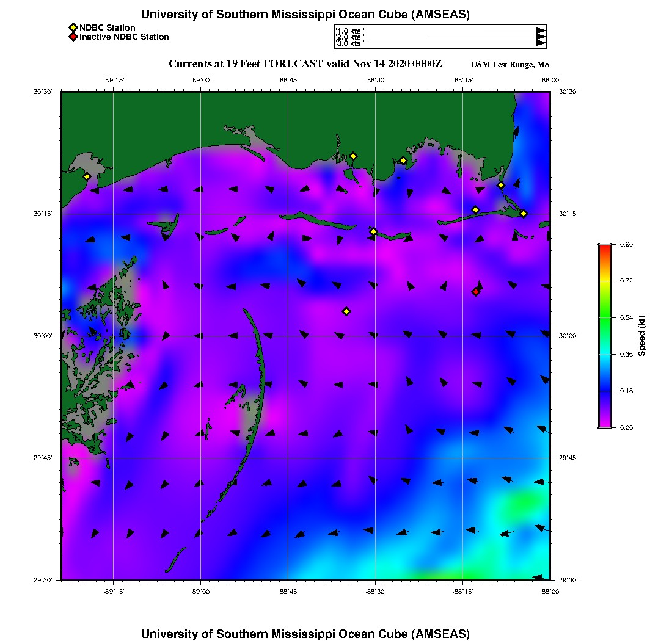Click the bottom Ocean Cube (AMSEAS) footer title
Viewport: 672px width, 641px height.
305,634
